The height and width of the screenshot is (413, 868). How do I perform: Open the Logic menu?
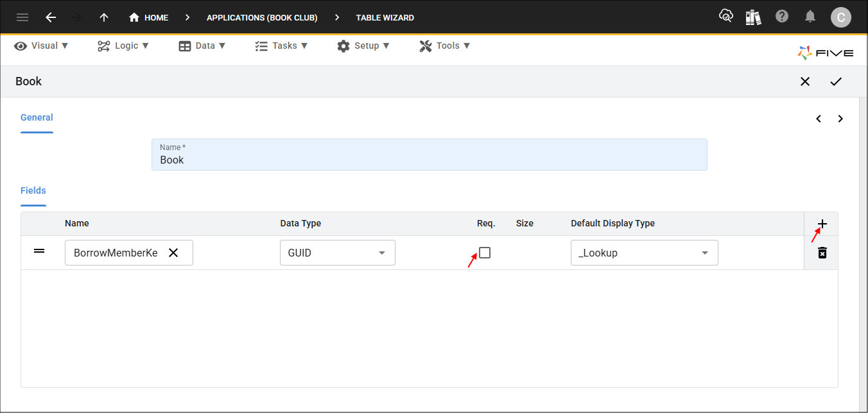(123, 46)
